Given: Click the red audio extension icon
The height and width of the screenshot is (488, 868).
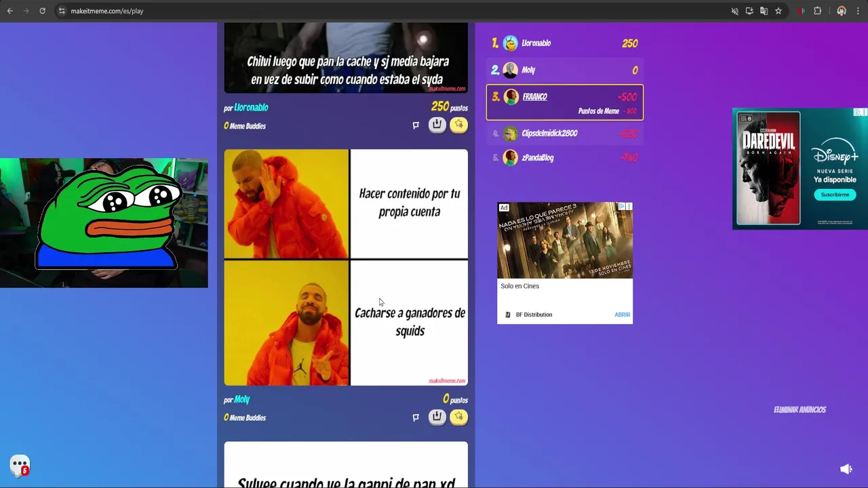Looking at the screenshot, I should pos(802,11).
